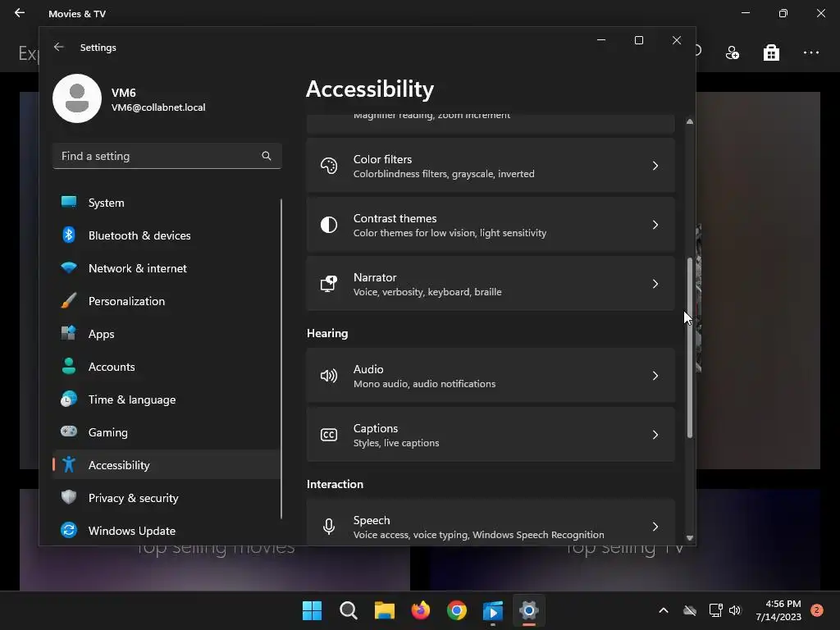Screen dimensions: 840x630
Task: Expand Contrast themes chevron
Action: point(655,225)
